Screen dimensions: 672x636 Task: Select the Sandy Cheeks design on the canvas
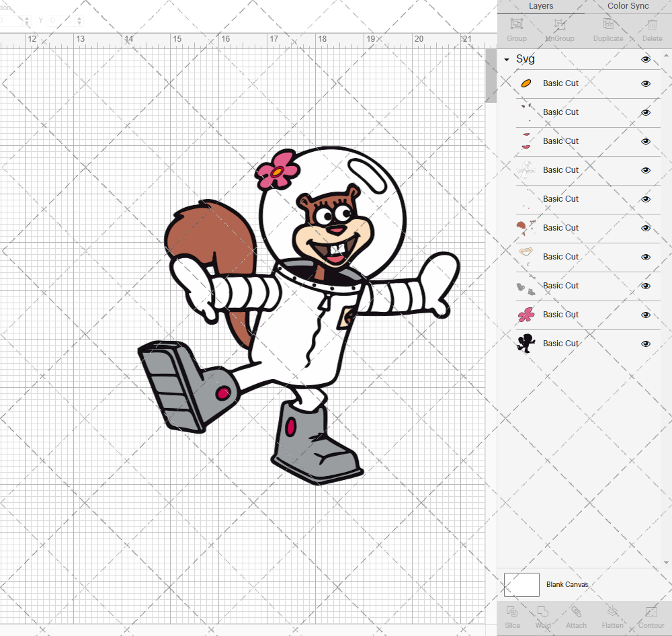pos(299,316)
